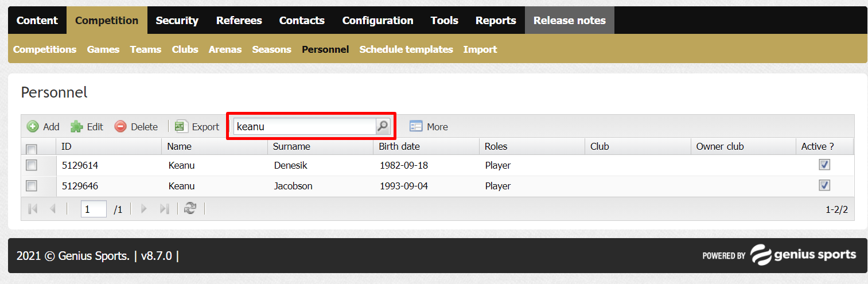Open the Security top menu tab

(x=177, y=20)
